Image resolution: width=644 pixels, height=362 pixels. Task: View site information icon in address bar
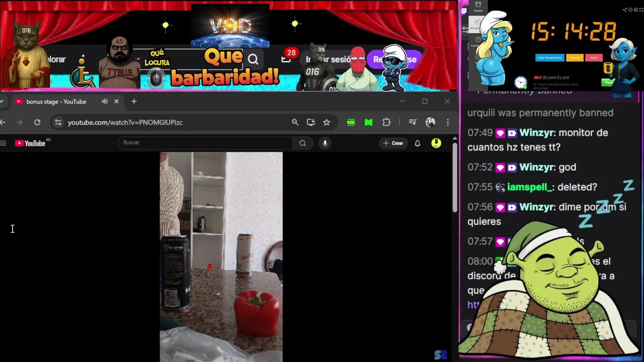[58, 122]
